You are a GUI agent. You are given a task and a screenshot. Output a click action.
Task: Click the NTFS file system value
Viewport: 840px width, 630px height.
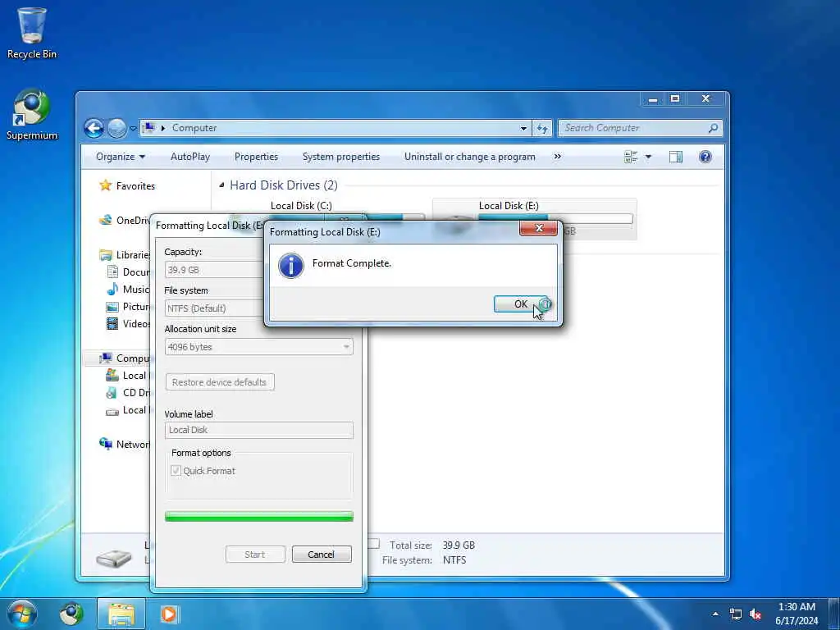click(454, 560)
